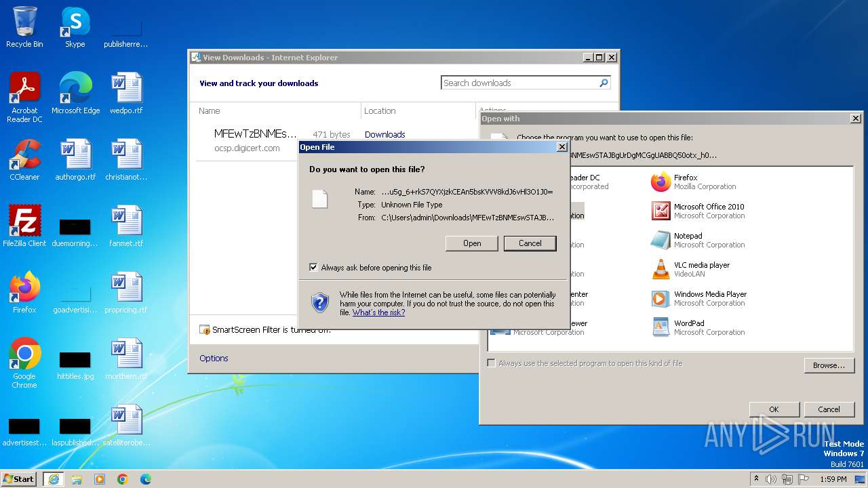Launch Google Chrome desktop shortcut
Viewport: 868px width, 488px height.
[x=24, y=363]
